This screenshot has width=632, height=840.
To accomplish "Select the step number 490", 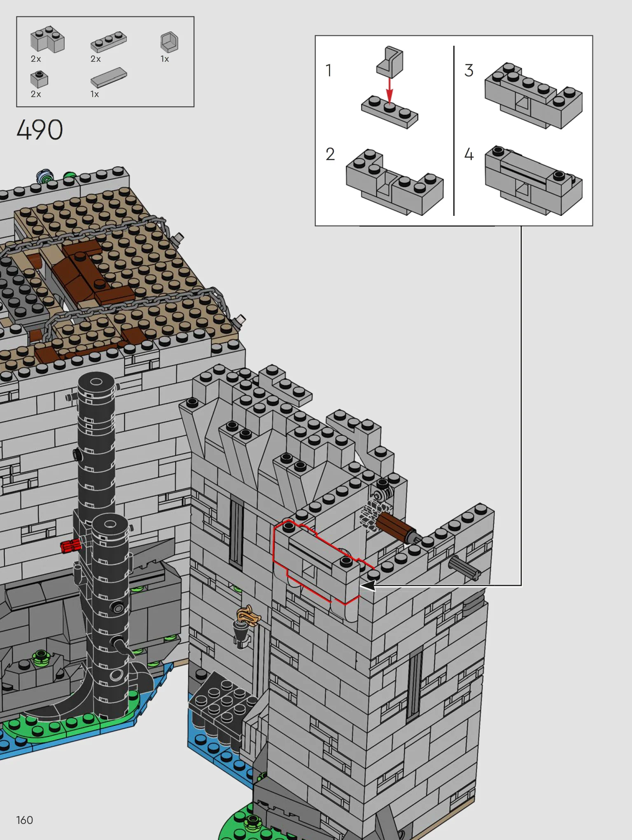I will (40, 130).
